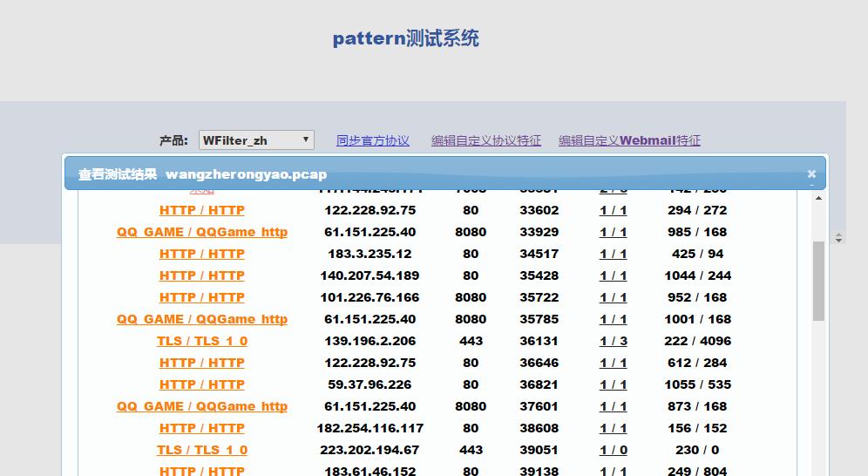
Task: Click the 1 / 1 link in row 33602
Action: (x=614, y=210)
